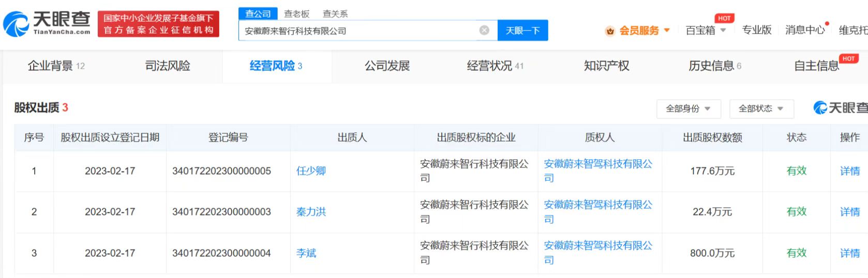Open pledgor 李斌 profile link

click(306, 253)
